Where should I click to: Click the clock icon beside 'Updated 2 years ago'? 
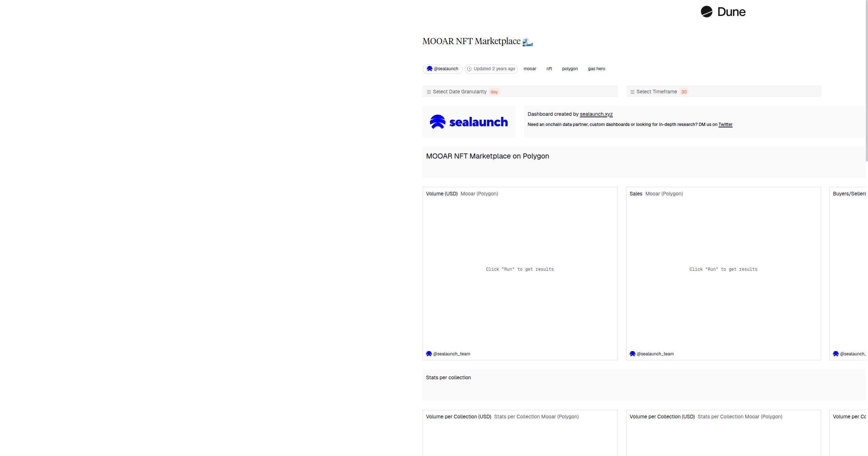coord(469,69)
